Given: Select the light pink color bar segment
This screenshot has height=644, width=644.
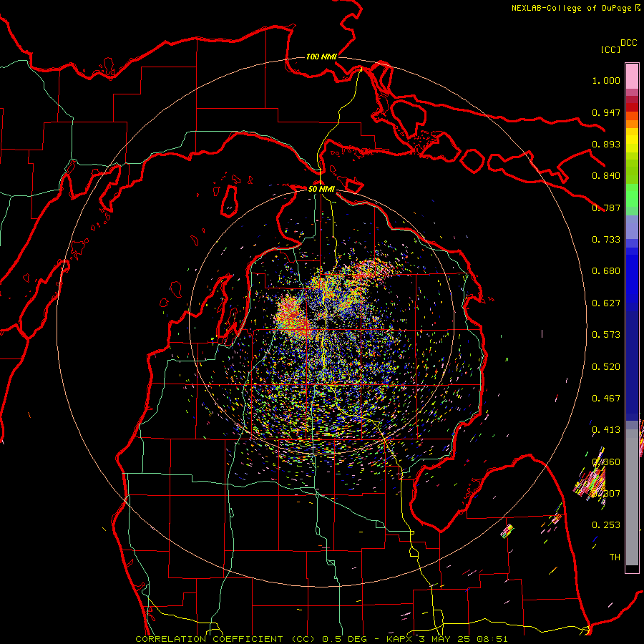Looking at the screenshot, I should [x=632, y=76].
